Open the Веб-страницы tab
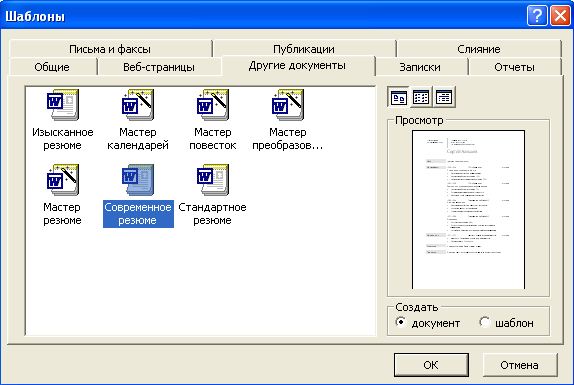Viewport: 574px width, 385px height. (x=159, y=67)
